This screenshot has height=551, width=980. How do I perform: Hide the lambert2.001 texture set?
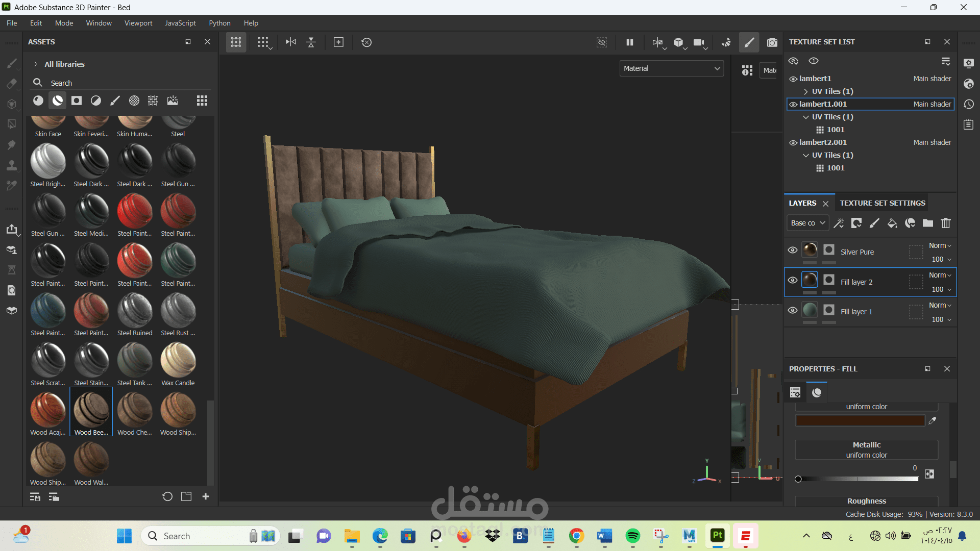(x=793, y=143)
